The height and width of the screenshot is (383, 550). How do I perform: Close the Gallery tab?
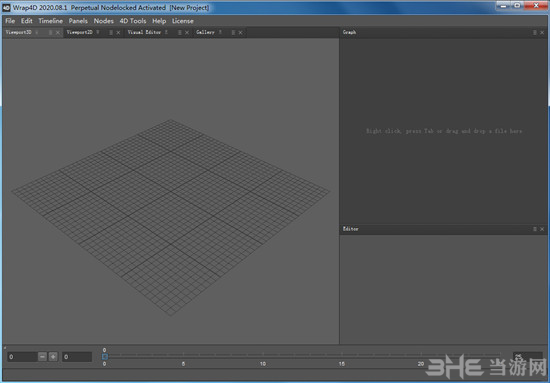[241, 33]
